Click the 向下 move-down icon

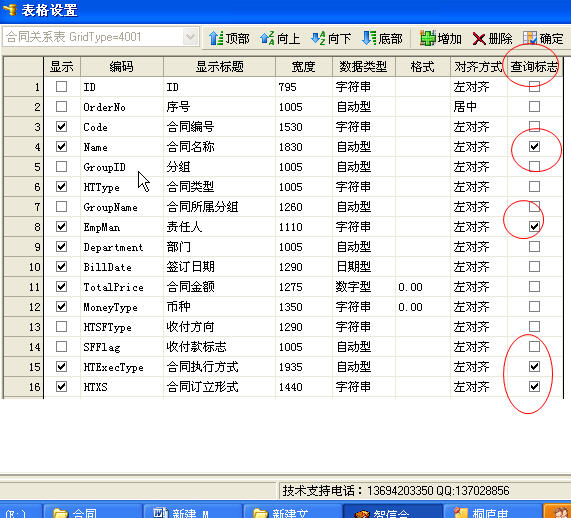(x=318, y=38)
